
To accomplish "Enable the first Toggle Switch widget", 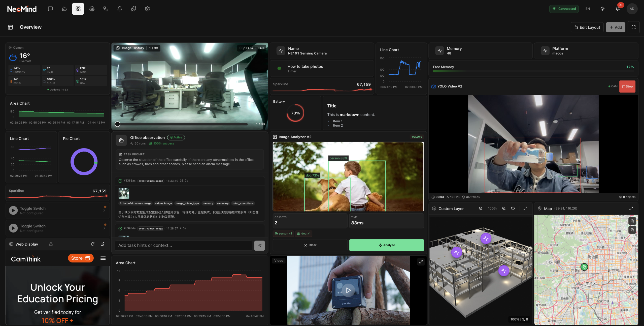I will click(x=13, y=210).
